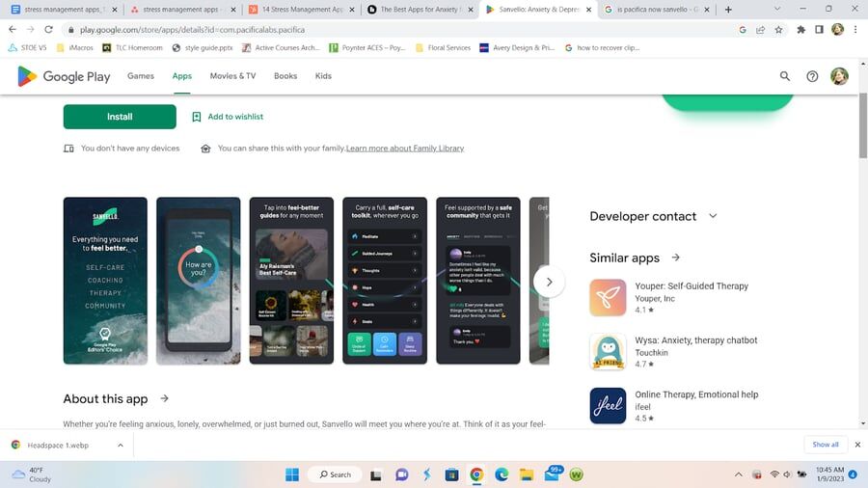
Task: Open options for Headspace 1.webp download
Action: [121, 445]
